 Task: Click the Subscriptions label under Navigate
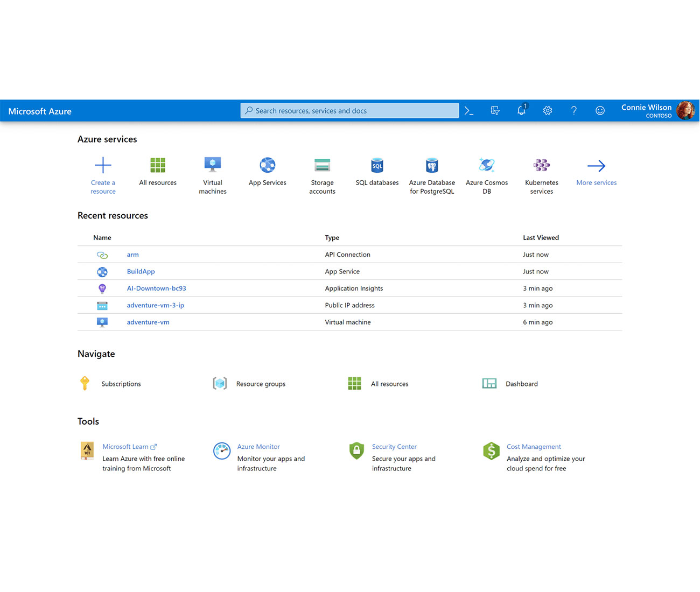click(x=121, y=384)
